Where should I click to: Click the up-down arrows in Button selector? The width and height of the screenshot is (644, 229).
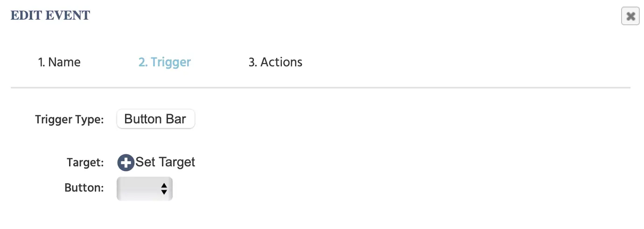[x=164, y=189]
